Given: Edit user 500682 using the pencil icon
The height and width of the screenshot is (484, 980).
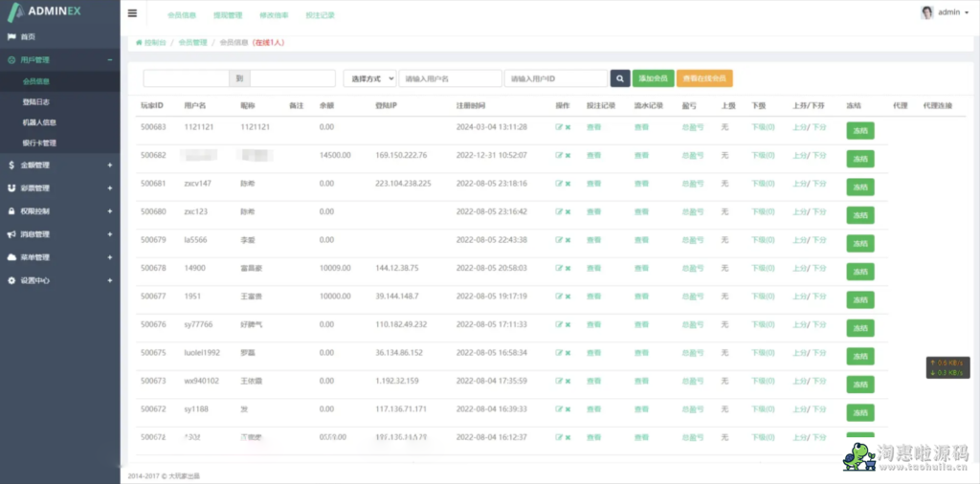Looking at the screenshot, I should [x=559, y=156].
